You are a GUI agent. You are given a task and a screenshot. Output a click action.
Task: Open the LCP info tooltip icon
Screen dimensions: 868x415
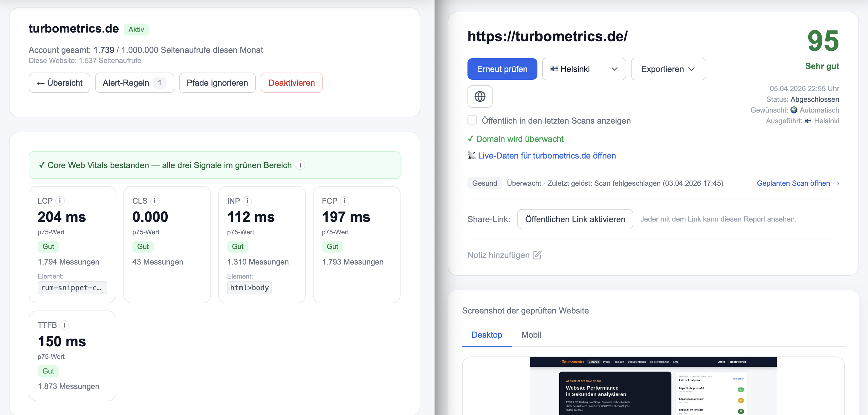pyautogui.click(x=60, y=201)
